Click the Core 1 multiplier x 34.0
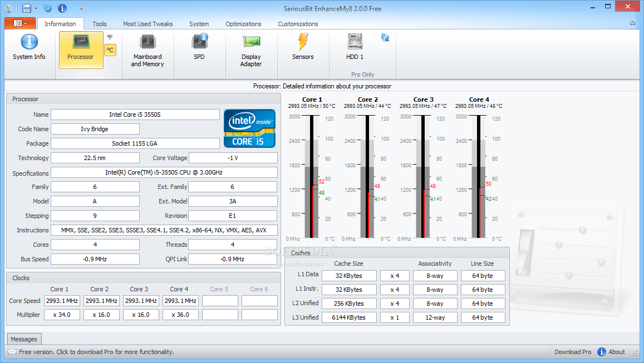Screen dimensions: 644x363 tap(62, 315)
